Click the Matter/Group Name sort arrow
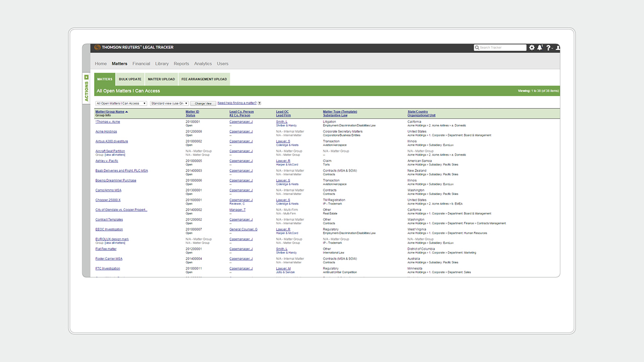The image size is (644, 362). click(127, 112)
